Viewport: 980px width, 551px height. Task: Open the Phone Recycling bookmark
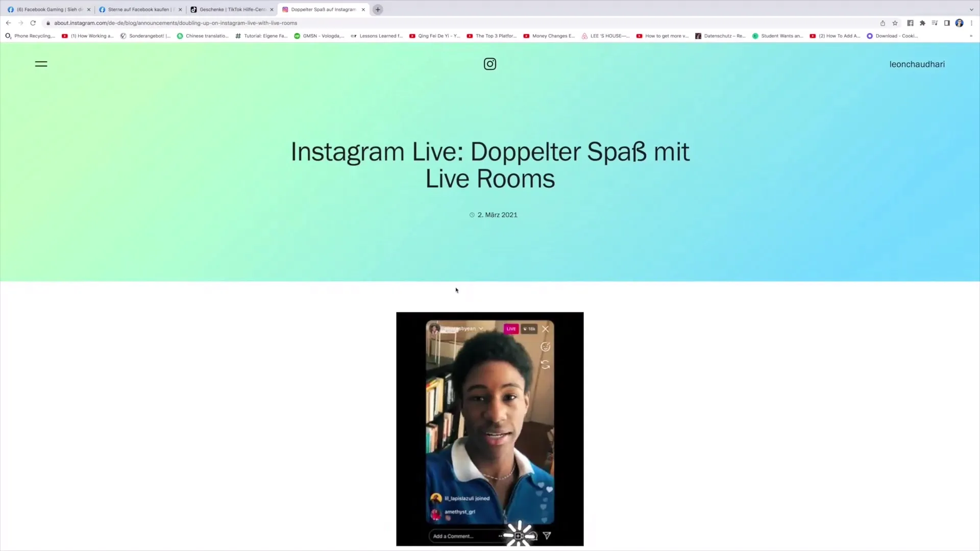click(x=30, y=36)
